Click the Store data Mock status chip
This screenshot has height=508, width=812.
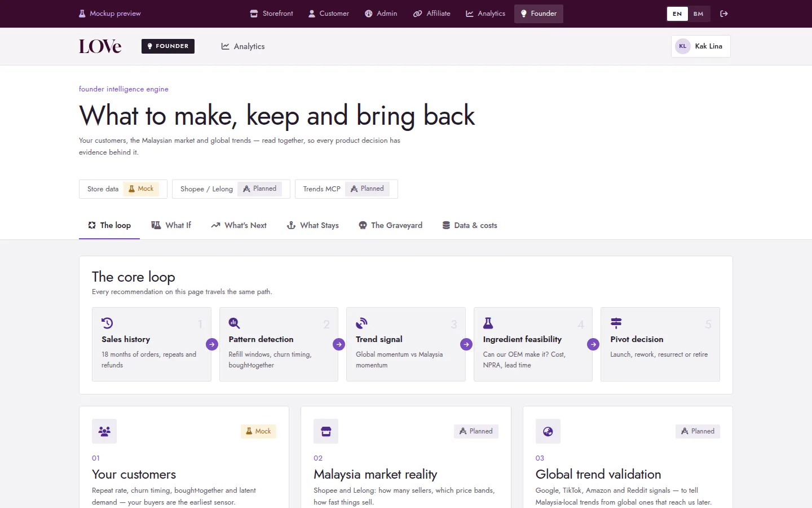(123, 189)
